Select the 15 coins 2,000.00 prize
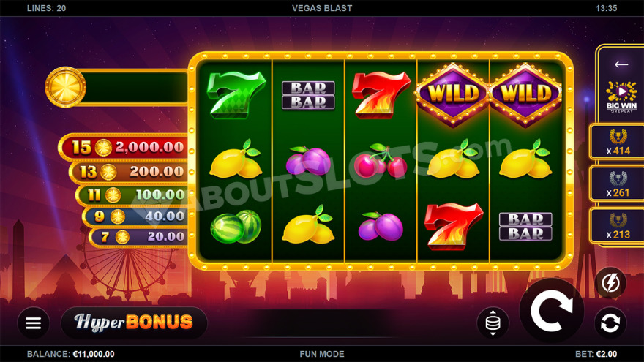Screen dimensions: 644x362 pyautogui.click(x=124, y=147)
